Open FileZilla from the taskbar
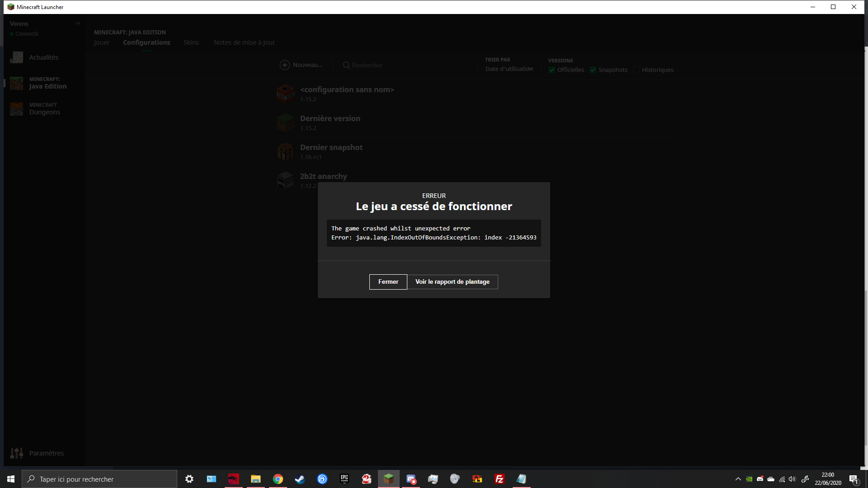Image resolution: width=868 pixels, height=488 pixels. click(x=500, y=479)
